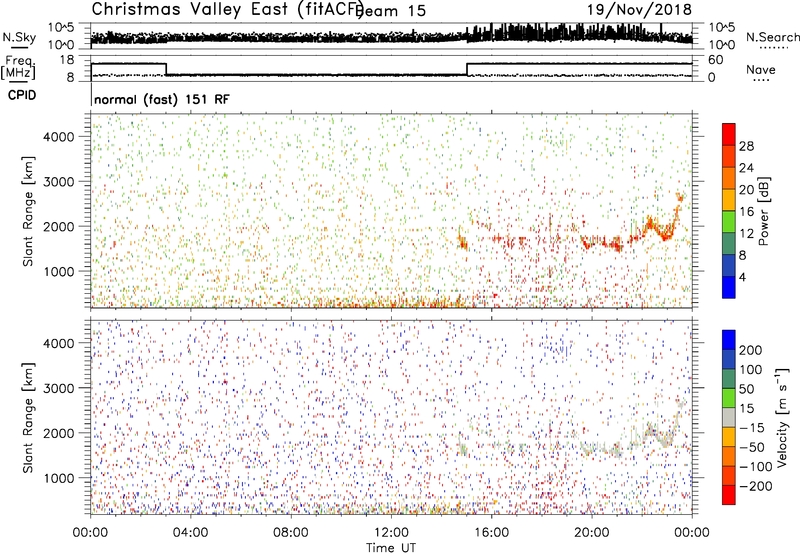Click the 'Christmas Valley East (fitACF)' title
The image size is (800, 554).
point(227,10)
